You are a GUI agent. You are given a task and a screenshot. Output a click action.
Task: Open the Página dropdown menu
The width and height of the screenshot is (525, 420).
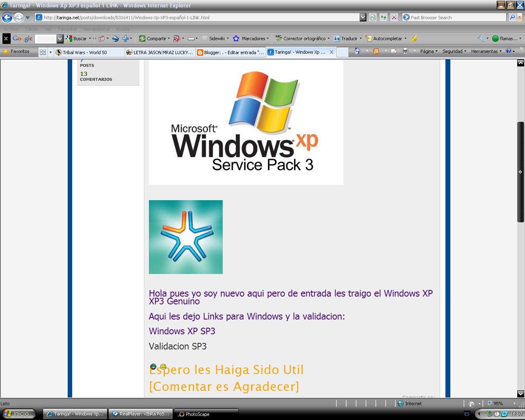pyautogui.click(x=429, y=51)
